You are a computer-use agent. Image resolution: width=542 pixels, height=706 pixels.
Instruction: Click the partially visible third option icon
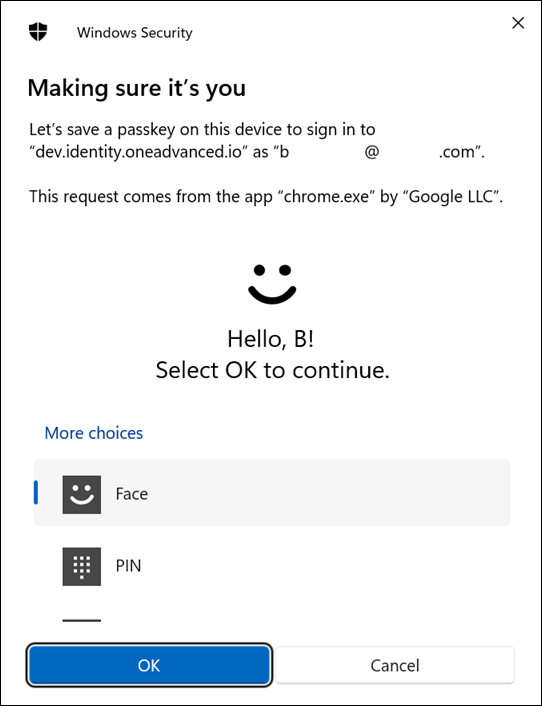click(81, 620)
